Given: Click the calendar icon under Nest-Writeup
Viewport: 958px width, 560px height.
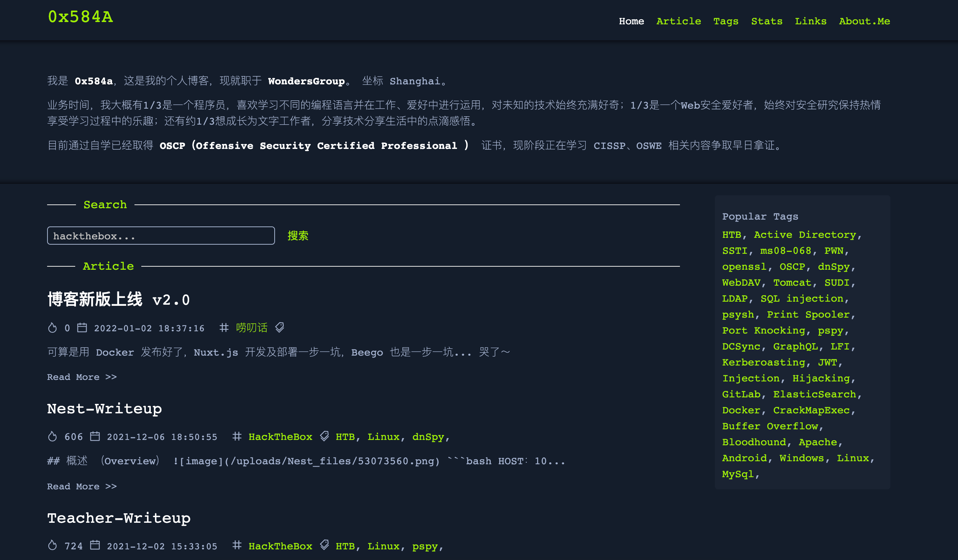Looking at the screenshot, I should pyautogui.click(x=95, y=436).
